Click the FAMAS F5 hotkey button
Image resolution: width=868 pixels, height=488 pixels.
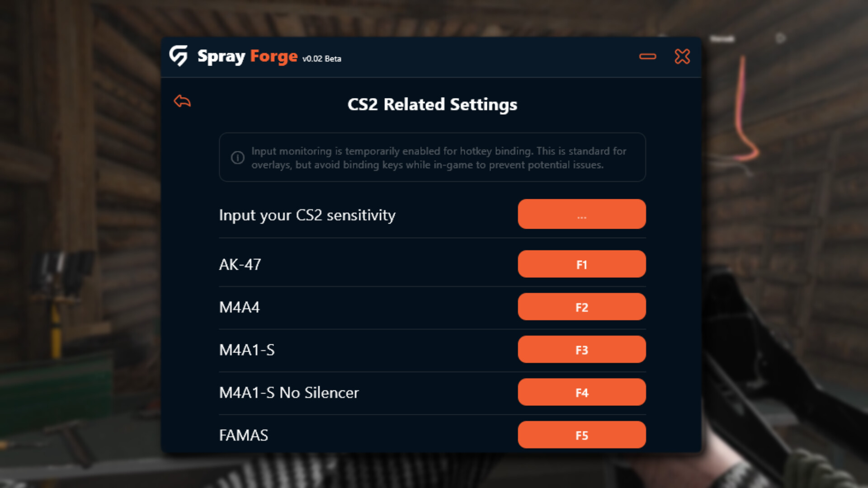click(x=581, y=435)
